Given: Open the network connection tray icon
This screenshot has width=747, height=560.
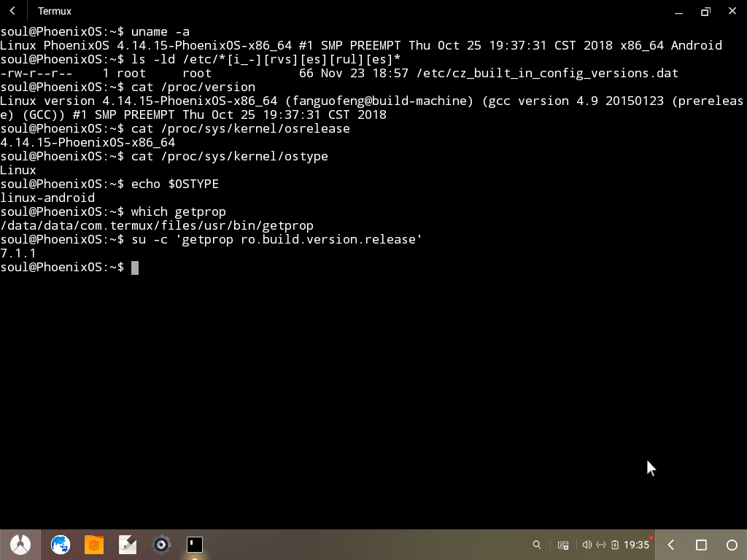Looking at the screenshot, I should tap(601, 544).
